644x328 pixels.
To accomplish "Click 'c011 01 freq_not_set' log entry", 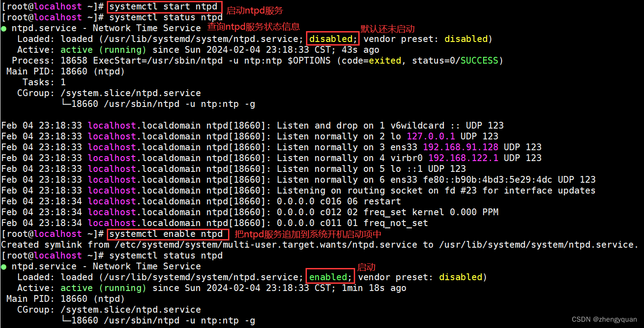I will tap(374, 223).
